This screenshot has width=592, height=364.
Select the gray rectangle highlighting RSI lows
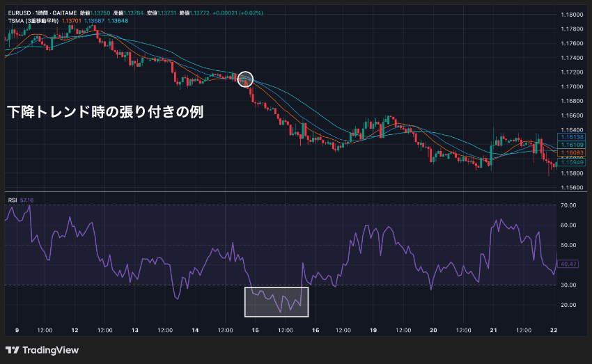tap(276, 302)
